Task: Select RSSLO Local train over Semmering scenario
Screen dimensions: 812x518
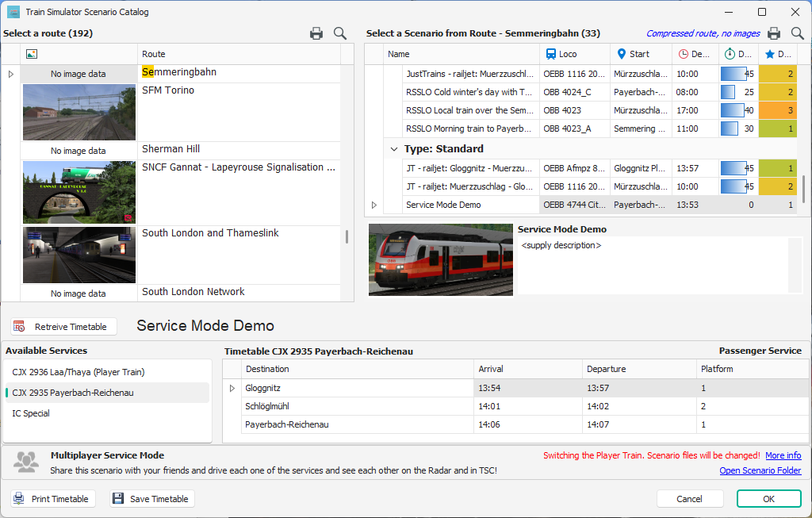Action: 469,110
